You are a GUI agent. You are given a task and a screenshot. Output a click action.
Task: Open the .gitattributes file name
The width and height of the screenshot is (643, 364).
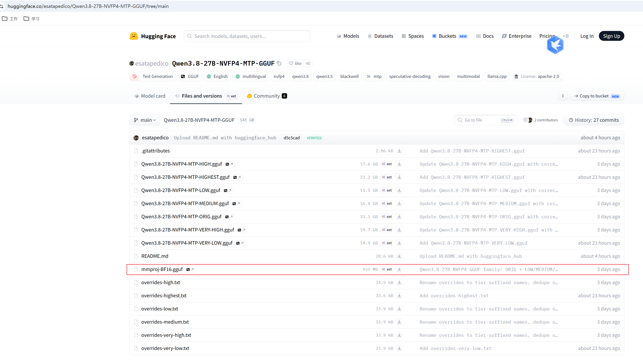pos(156,151)
